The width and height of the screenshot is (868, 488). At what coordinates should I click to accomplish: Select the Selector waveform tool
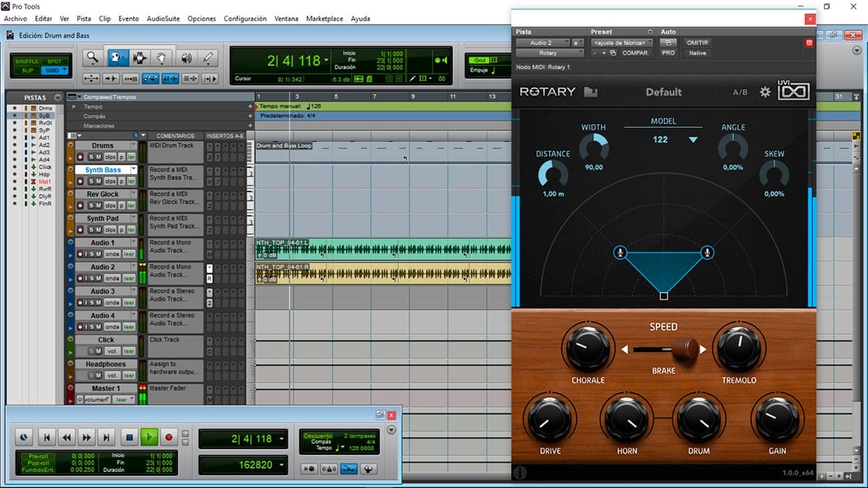pos(139,58)
